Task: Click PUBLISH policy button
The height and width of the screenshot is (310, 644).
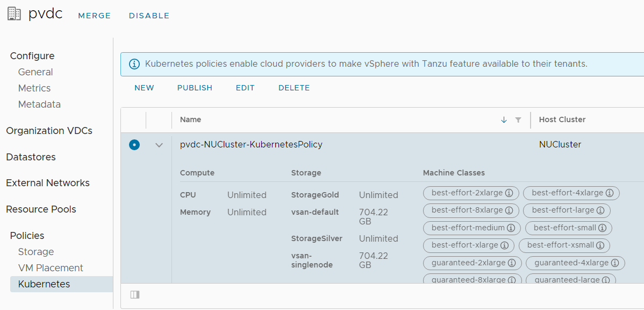Action: 195,88
